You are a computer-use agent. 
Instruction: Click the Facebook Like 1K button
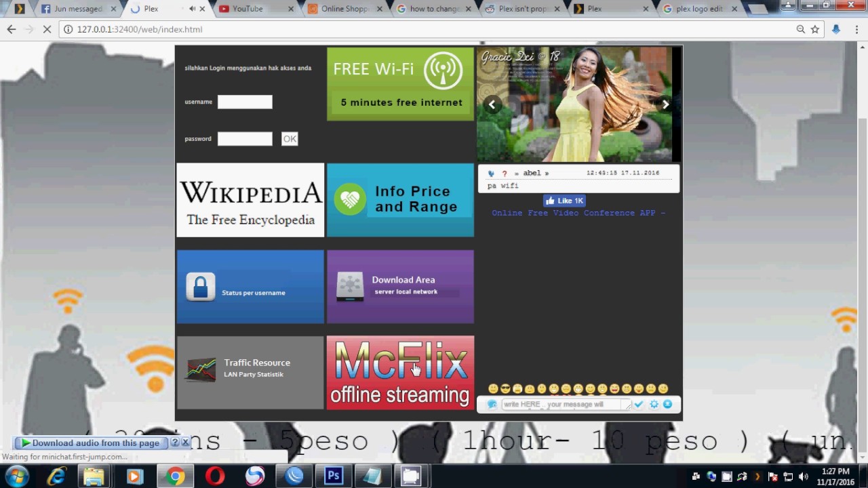564,201
